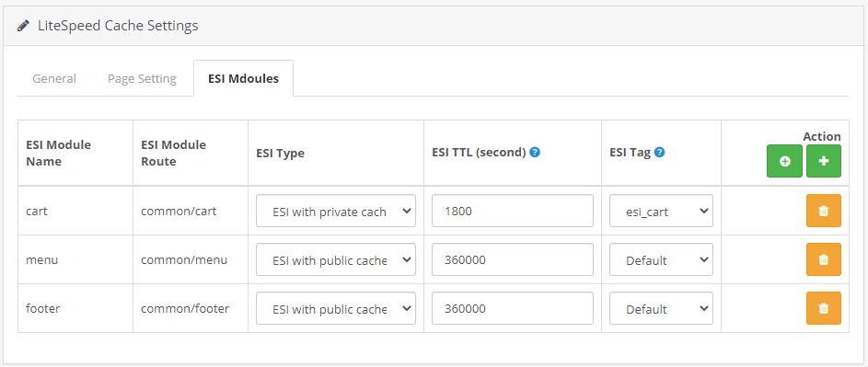Delete the footer ESI module row

point(824,308)
